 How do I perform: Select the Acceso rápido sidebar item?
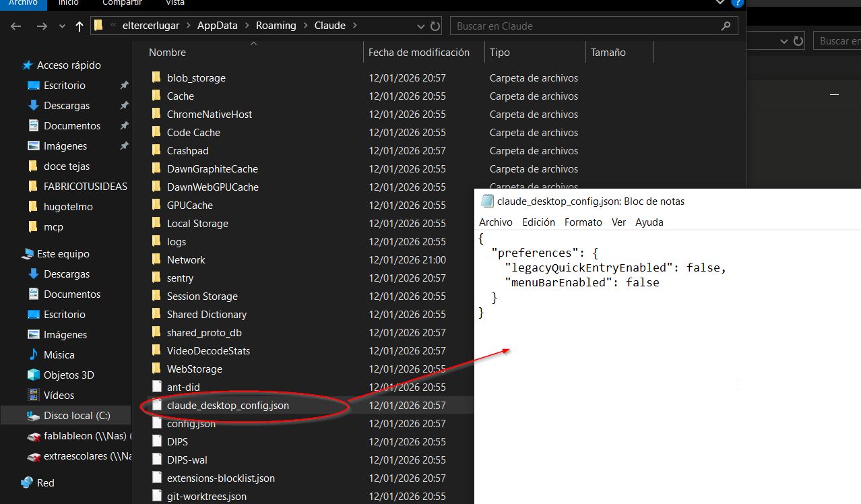[x=69, y=65]
